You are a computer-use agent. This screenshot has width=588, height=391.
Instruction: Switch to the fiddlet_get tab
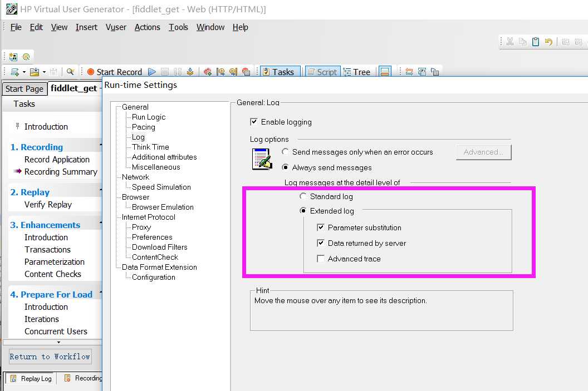click(74, 88)
